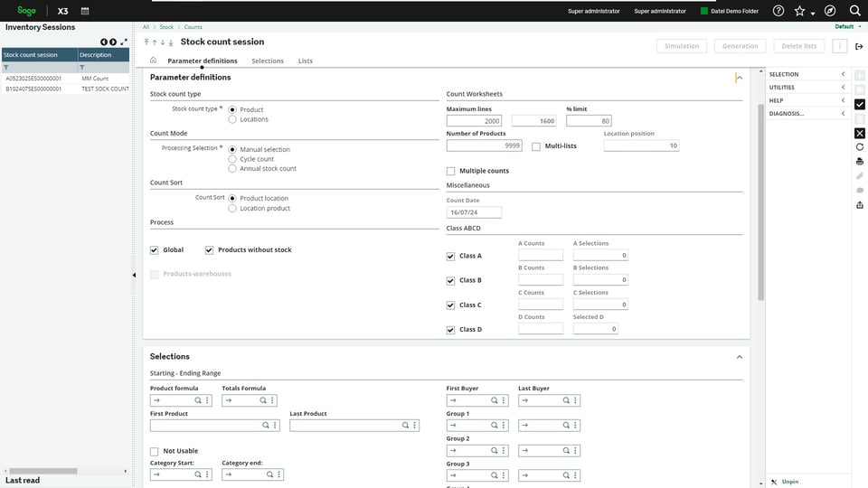This screenshot has height=488, width=868.
Task: Jump to first record arrow
Action: tap(146, 42)
